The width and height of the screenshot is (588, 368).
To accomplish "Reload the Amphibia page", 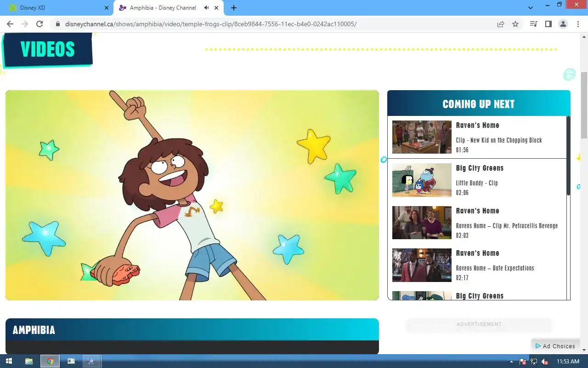I will 40,24.
